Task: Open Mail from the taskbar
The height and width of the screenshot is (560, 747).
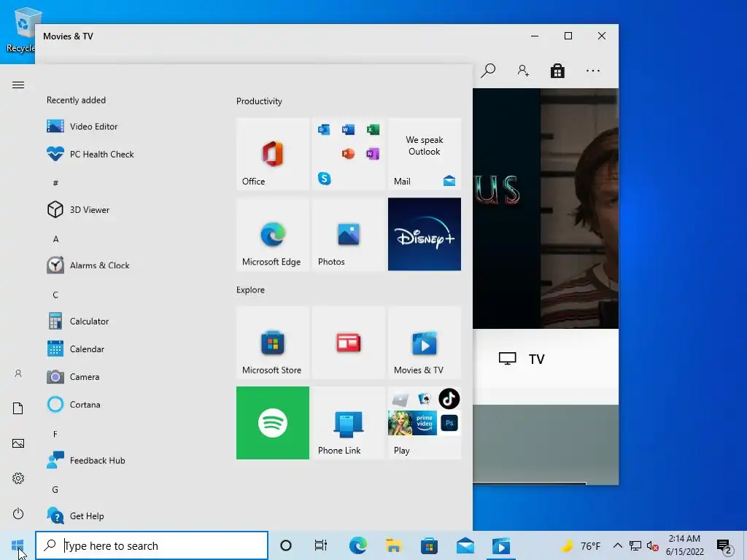Action: [x=465, y=545]
